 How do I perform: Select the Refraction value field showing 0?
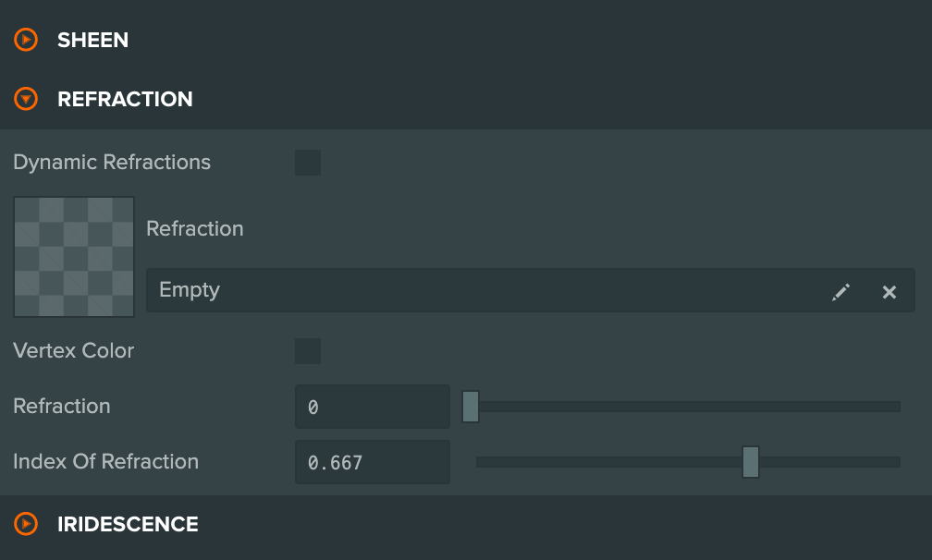coord(372,406)
